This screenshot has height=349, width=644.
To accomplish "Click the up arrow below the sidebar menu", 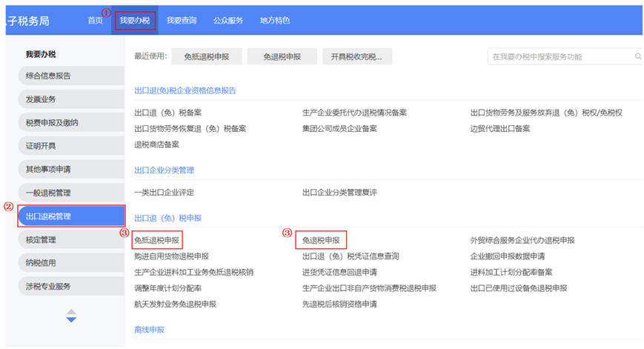I will pos(71,312).
